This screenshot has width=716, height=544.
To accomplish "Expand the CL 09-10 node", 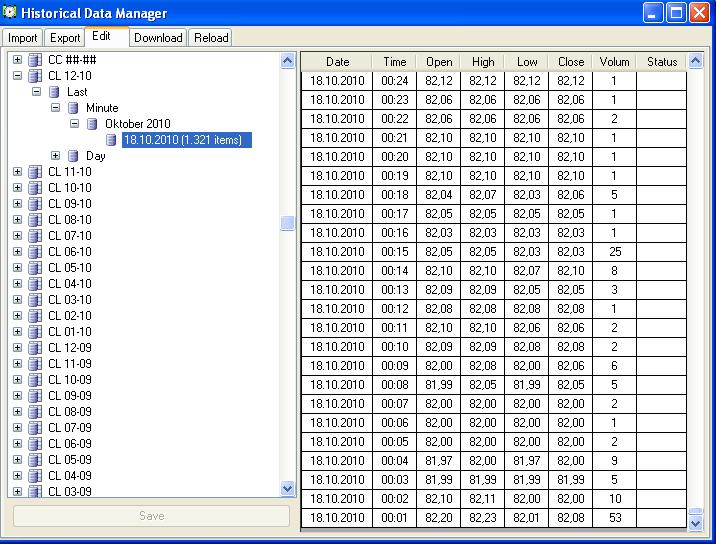I will pos(17,204).
